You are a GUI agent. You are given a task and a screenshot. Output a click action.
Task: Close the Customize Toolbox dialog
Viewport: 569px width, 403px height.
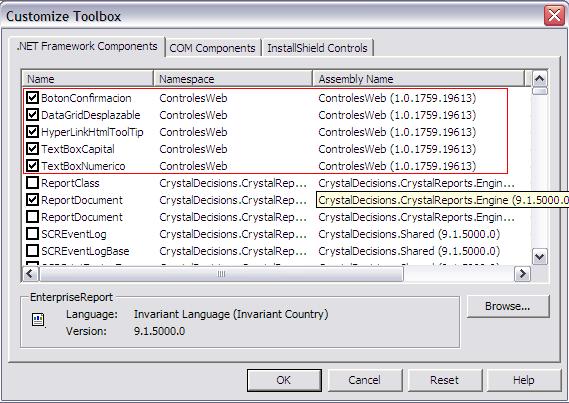pyautogui.click(x=554, y=16)
